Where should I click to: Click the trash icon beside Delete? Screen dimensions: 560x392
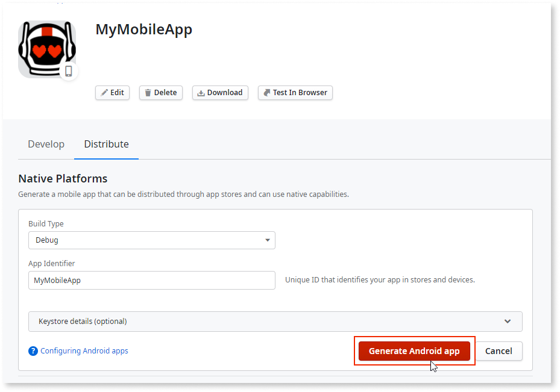pos(149,92)
